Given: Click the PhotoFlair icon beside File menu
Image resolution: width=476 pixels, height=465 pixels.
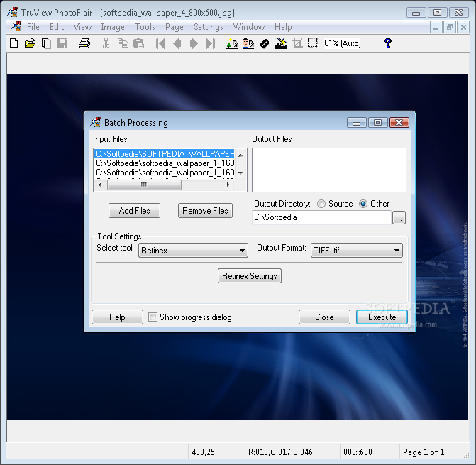Looking at the screenshot, I should point(16,27).
